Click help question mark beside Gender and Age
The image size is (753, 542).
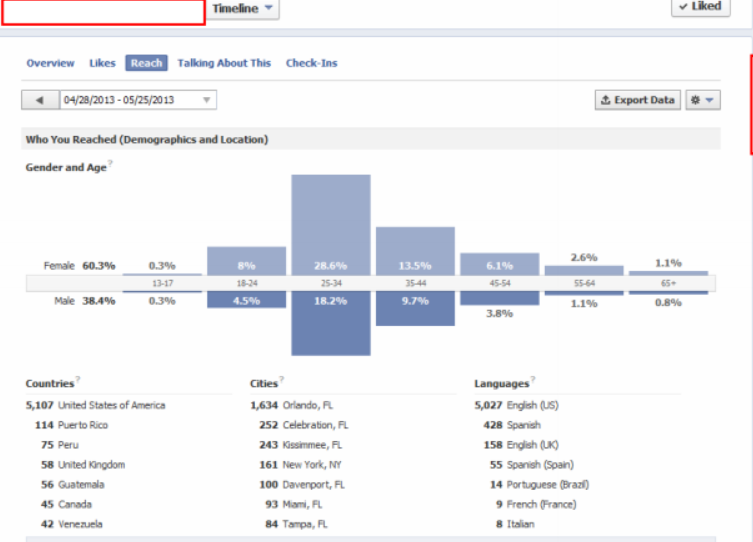click(110, 164)
